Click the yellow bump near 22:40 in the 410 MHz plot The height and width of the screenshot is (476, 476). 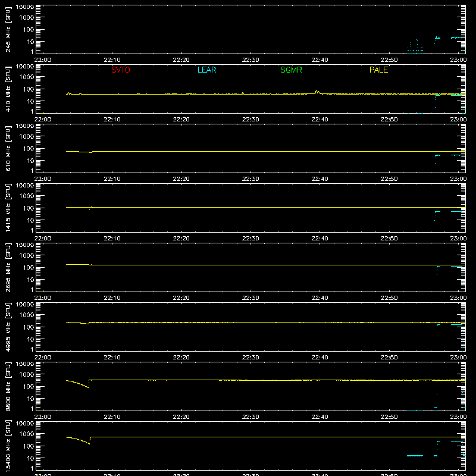point(318,92)
